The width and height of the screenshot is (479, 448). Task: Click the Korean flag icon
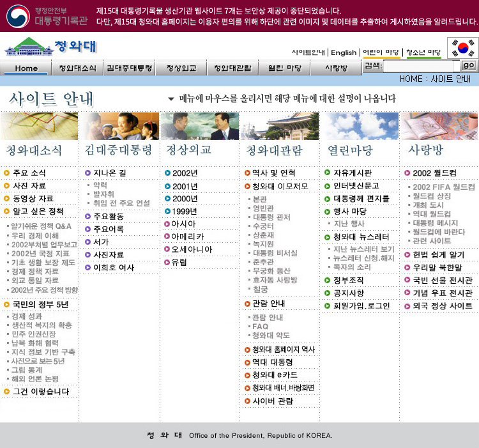coord(462,48)
